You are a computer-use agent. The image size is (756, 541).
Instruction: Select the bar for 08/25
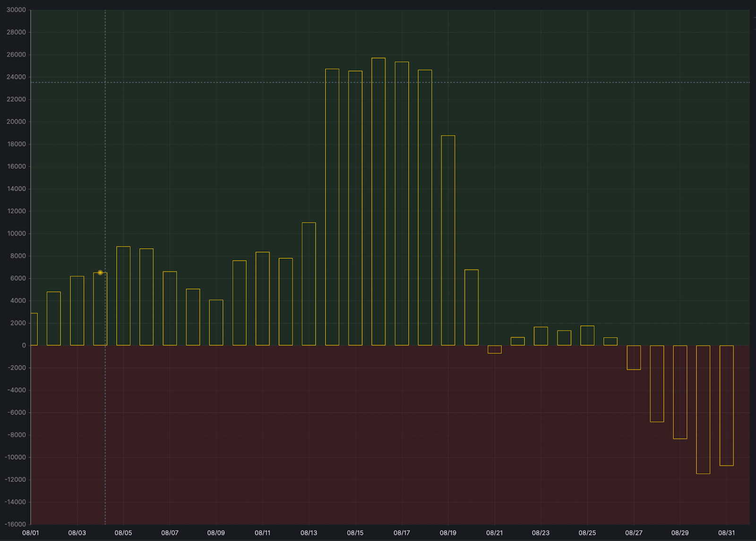tap(587, 335)
